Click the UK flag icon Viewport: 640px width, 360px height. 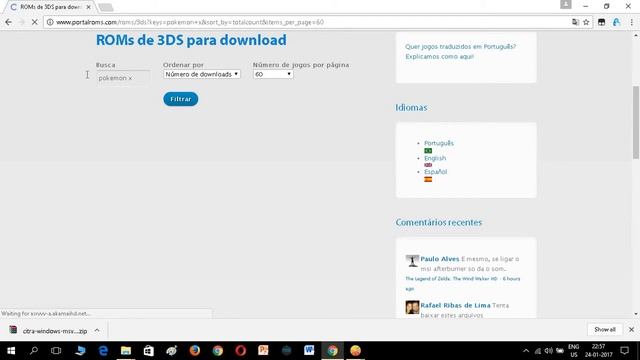point(428,165)
